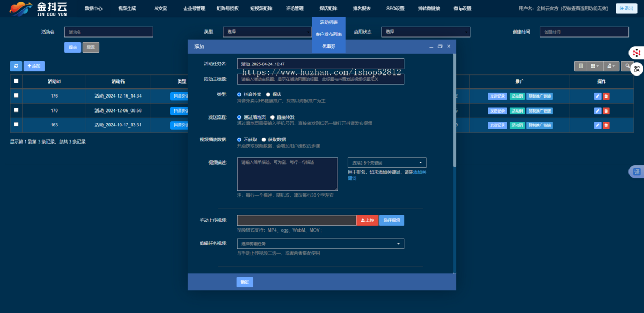Delete activity 176 using trash icon
This screenshot has height=313, width=644.
tap(606, 96)
